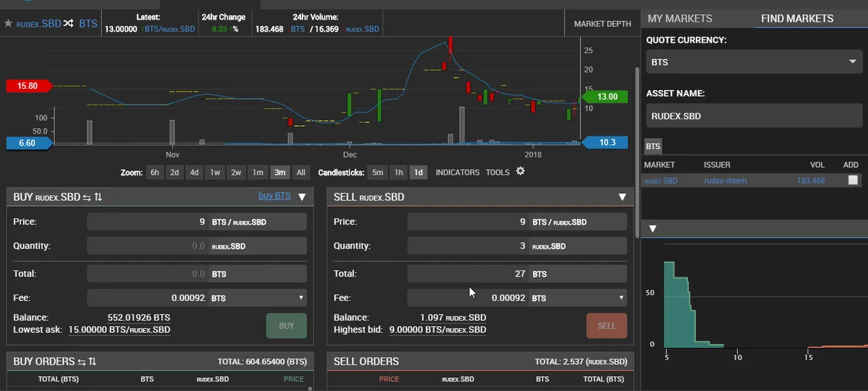The width and height of the screenshot is (868, 391).
Task: Set chart zoom to 6h
Action: (x=155, y=173)
